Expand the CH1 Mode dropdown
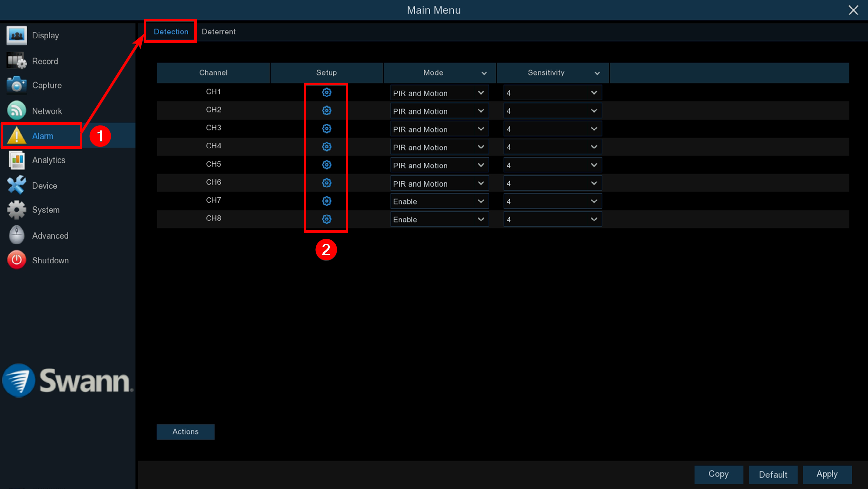The image size is (868, 489). 439,93
